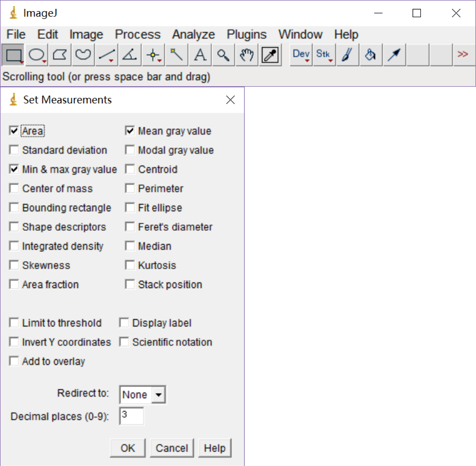The height and width of the screenshot is (466, 476).
Task: Enable Bounding rectangle
Action: click(x=14, y=208)
